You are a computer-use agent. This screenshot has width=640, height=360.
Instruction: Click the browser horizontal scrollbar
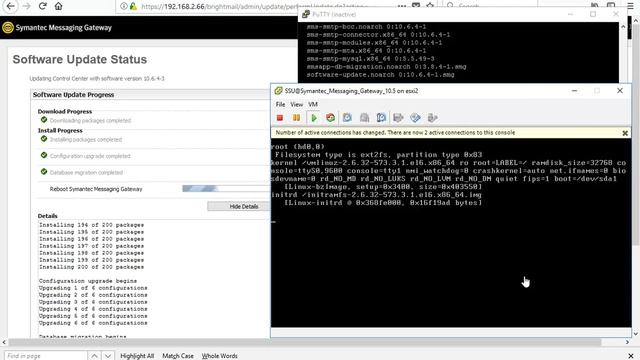(304, 342)
